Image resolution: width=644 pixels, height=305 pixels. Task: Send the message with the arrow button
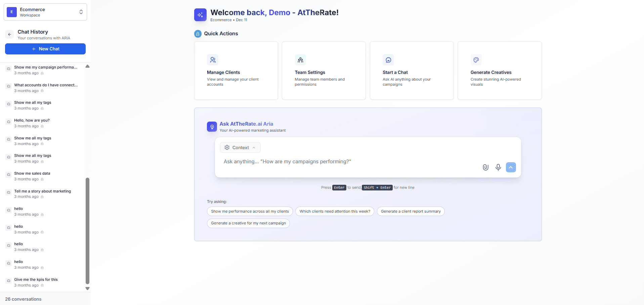coord(511,167)
